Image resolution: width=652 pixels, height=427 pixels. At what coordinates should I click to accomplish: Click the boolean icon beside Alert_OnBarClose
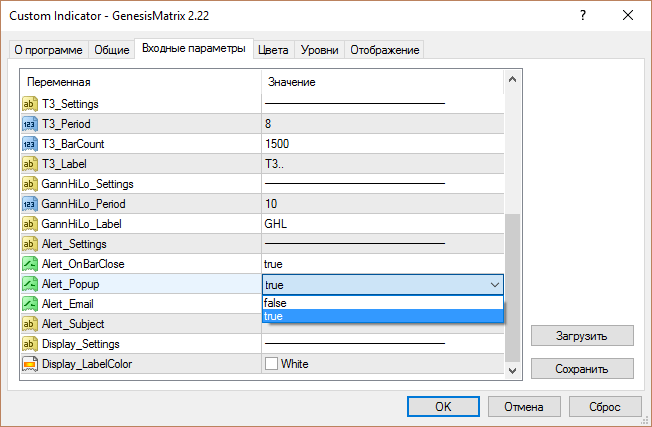tap(30, 264)
